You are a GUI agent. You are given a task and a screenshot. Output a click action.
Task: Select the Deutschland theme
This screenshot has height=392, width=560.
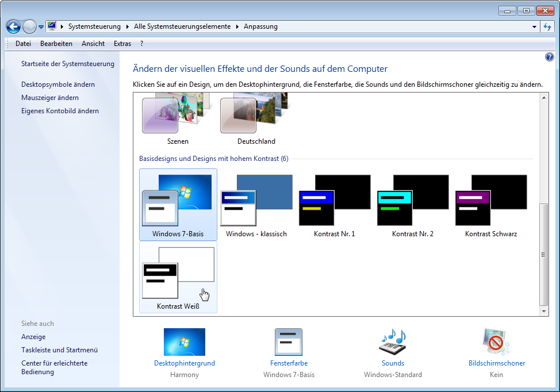(x=256, y=120)
